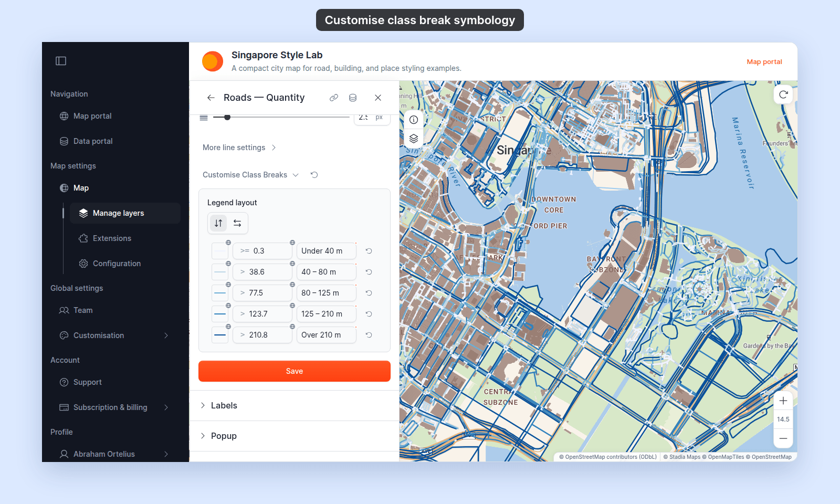Select vertical legend layout toggle
The height and width of the screenshot is (504, 840).
coord(218,223)
